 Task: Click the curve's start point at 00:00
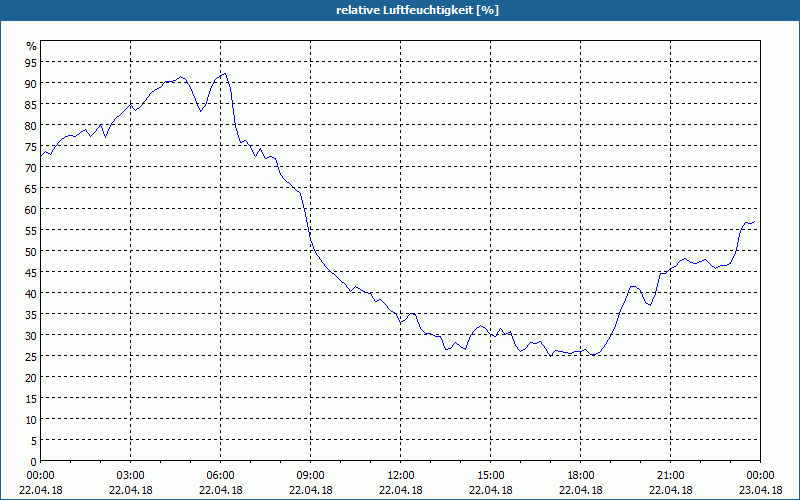point(41,156)
